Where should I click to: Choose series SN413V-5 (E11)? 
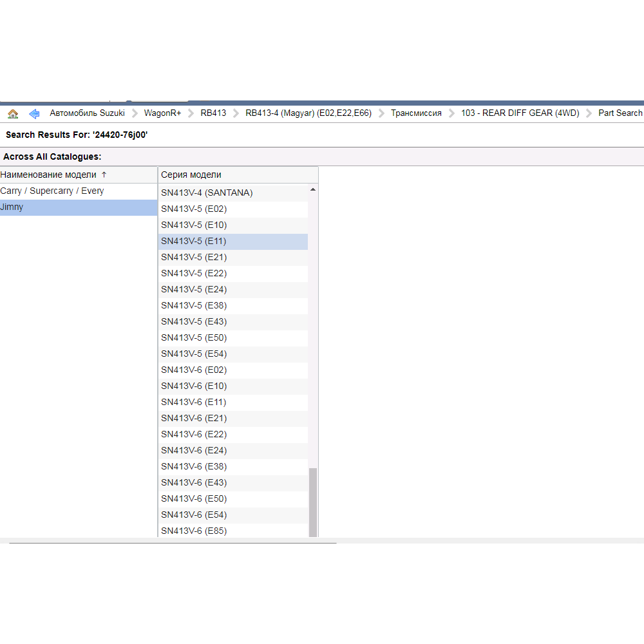(x=194, y=241)
